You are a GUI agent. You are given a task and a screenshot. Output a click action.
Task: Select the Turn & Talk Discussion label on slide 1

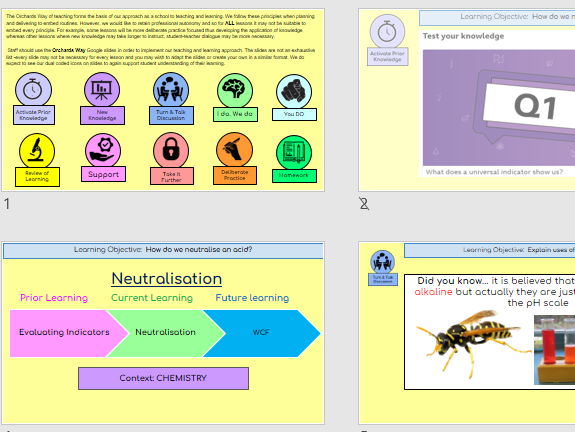[x=171, y=115]
